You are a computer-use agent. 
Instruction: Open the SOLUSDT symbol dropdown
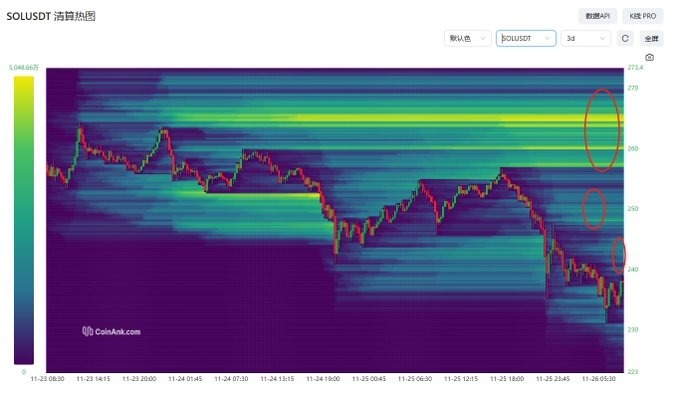526,39
